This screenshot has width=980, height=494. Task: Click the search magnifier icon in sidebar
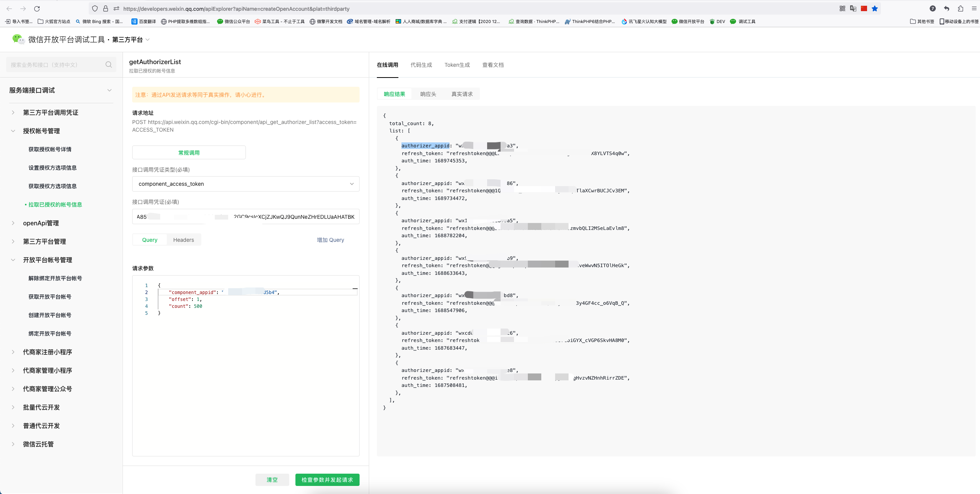coord(109,64)
